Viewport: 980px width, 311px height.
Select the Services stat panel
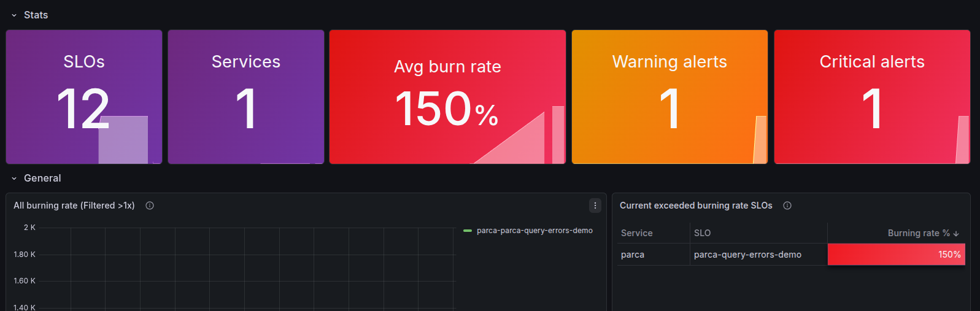tap(245, 97)
